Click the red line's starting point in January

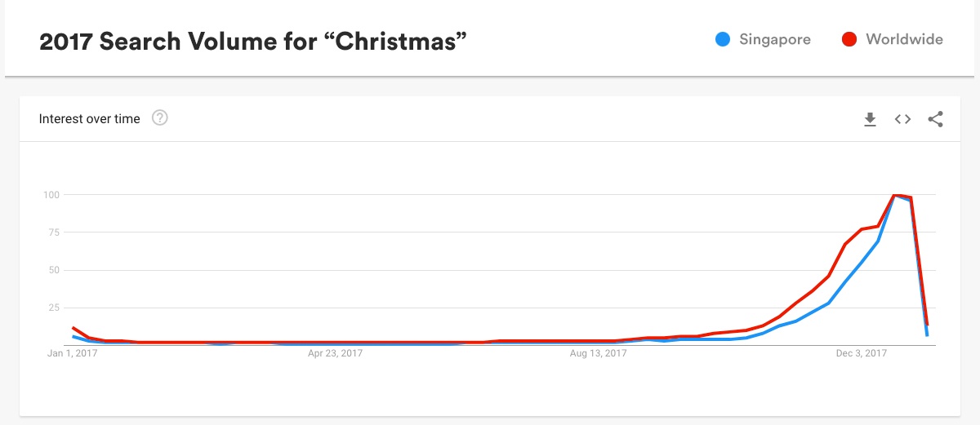click(73, 327)
